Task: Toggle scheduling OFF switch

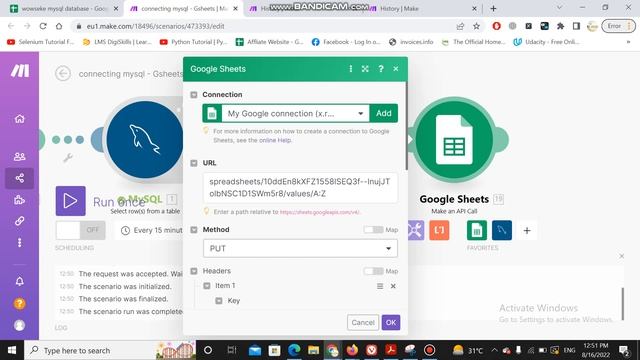Action: pos(80,230)
